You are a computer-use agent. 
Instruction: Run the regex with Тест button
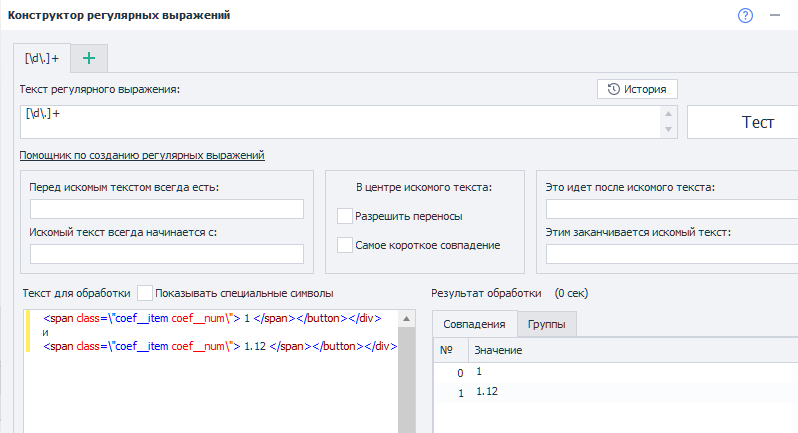click(742, 122)
